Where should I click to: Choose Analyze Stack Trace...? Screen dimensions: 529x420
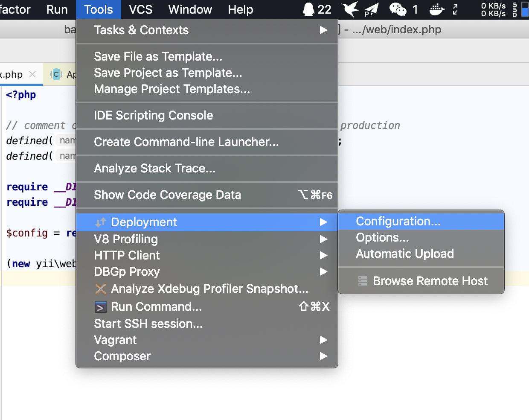point(207,168)
